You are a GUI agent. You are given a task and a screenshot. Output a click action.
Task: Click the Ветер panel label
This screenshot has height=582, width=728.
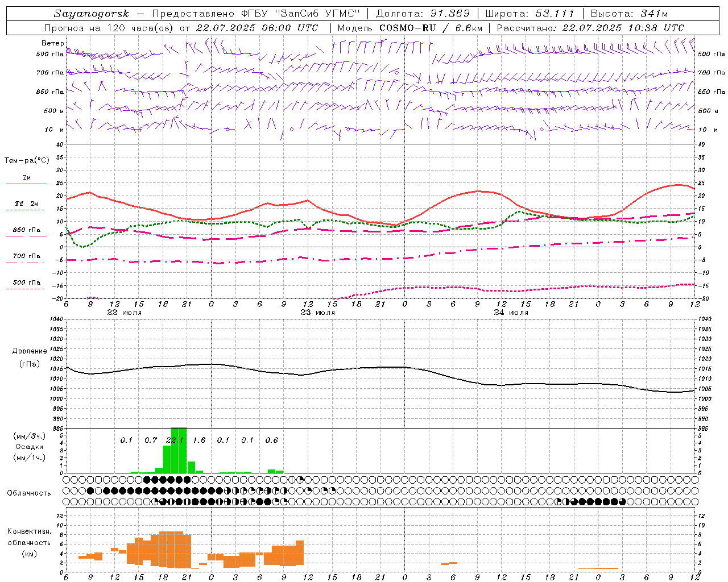point(52,43)
